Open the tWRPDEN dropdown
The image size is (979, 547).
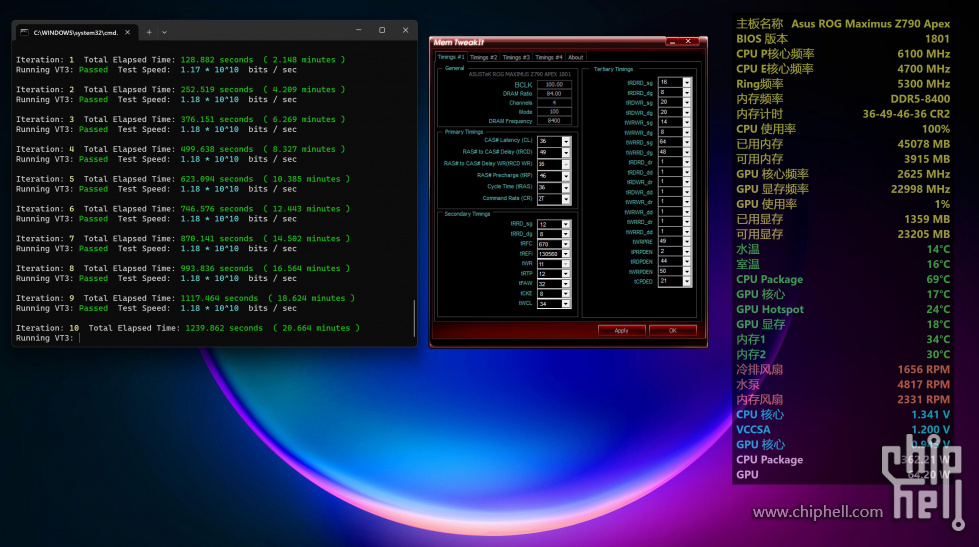coord(687,272)
